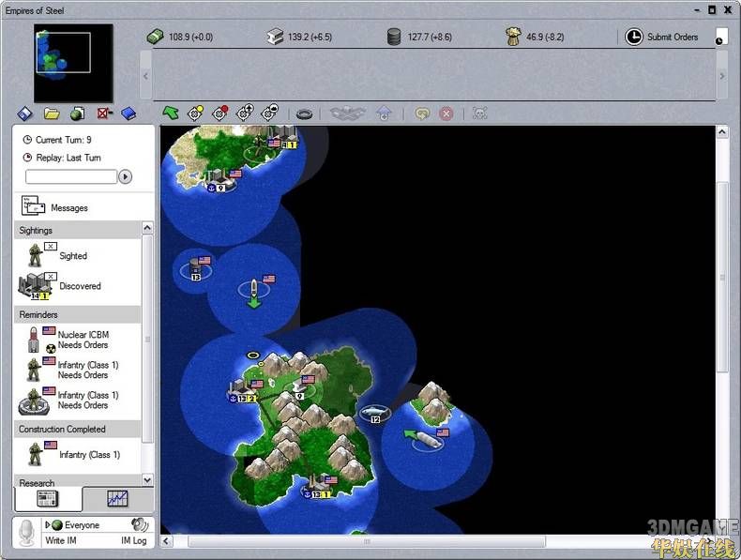
Task: Switch to the news events tab
Action: click(47, 498)
